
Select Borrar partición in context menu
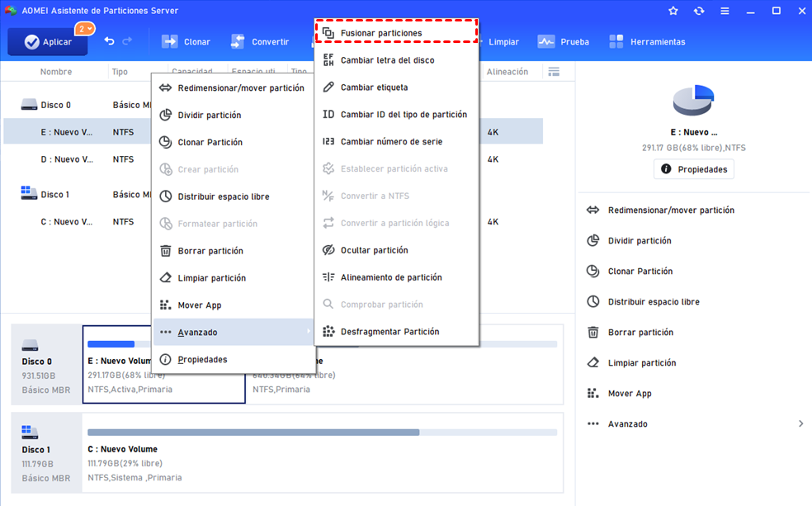coord(233,251)
